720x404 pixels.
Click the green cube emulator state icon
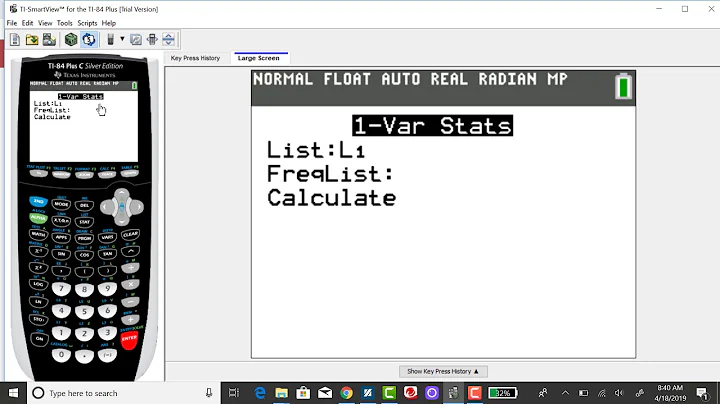pos(71,40)
